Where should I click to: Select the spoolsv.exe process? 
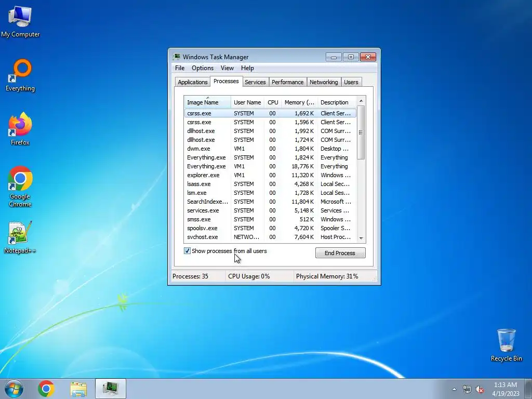pyautogui.click(x=270, y=228)
